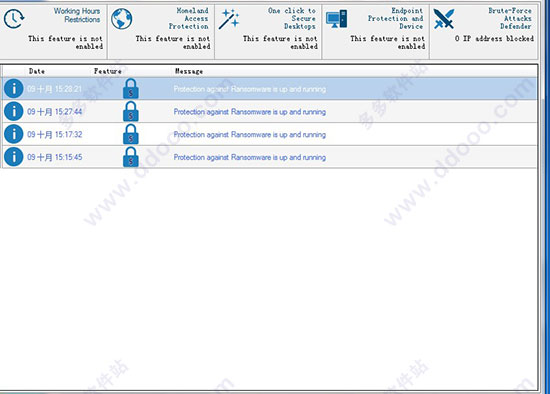Click the ransomware message in the 15:27:44 row
550x394 pixels.
point(250,112)
